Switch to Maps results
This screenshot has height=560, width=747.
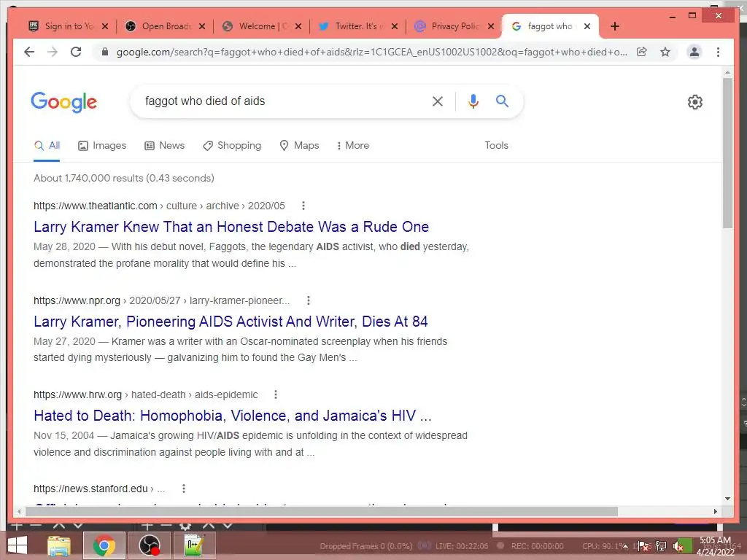[x=299, y=145]
